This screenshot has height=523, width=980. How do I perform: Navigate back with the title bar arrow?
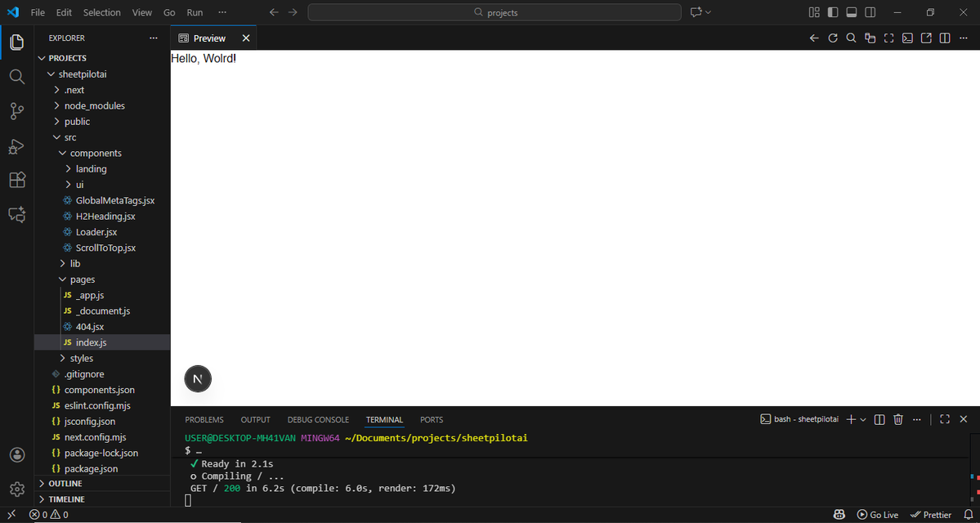point(274,12)
